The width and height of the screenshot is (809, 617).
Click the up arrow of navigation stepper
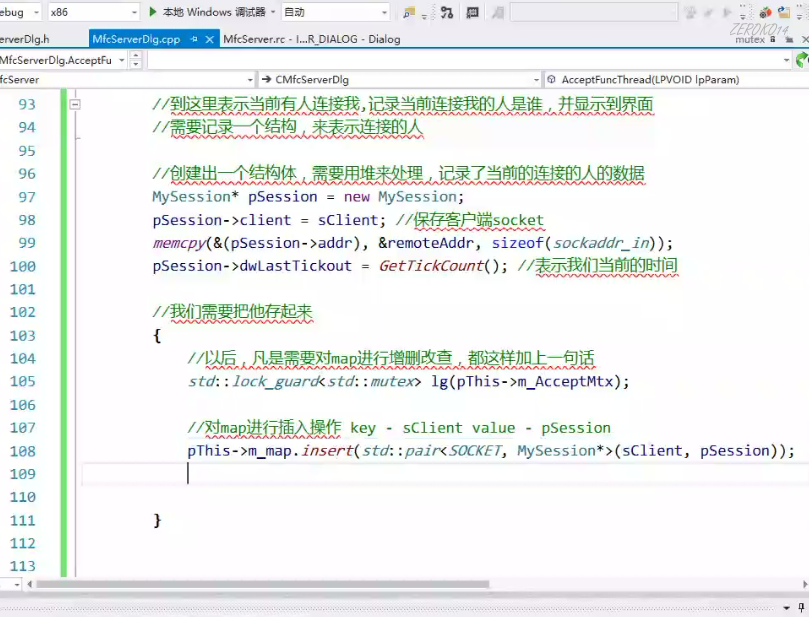click(135, 57)
